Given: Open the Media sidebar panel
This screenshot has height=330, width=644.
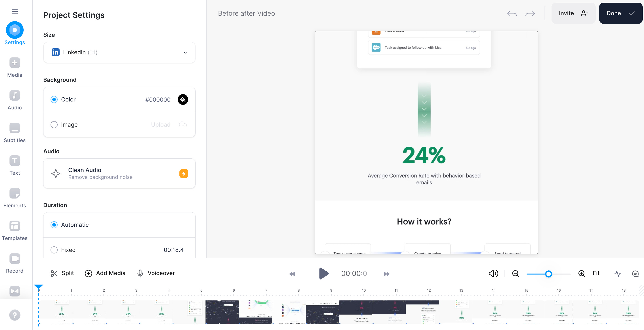Looking at the screenshot, I should [15, 67].
